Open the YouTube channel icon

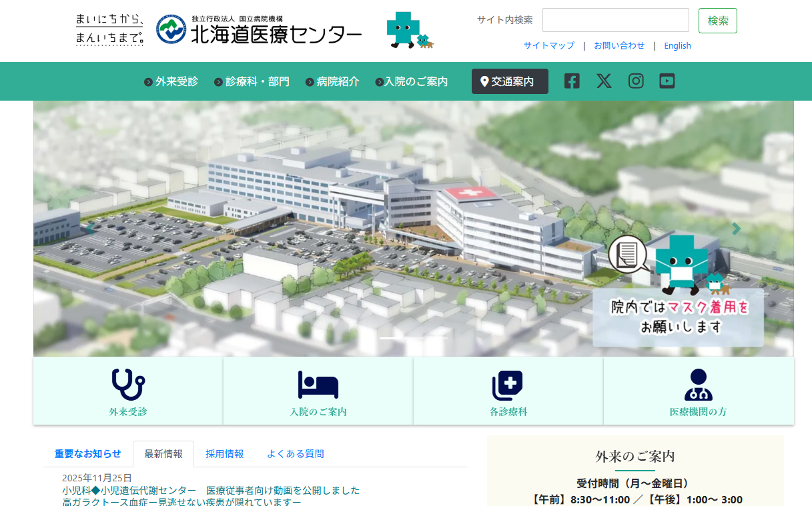coord(667,81)
